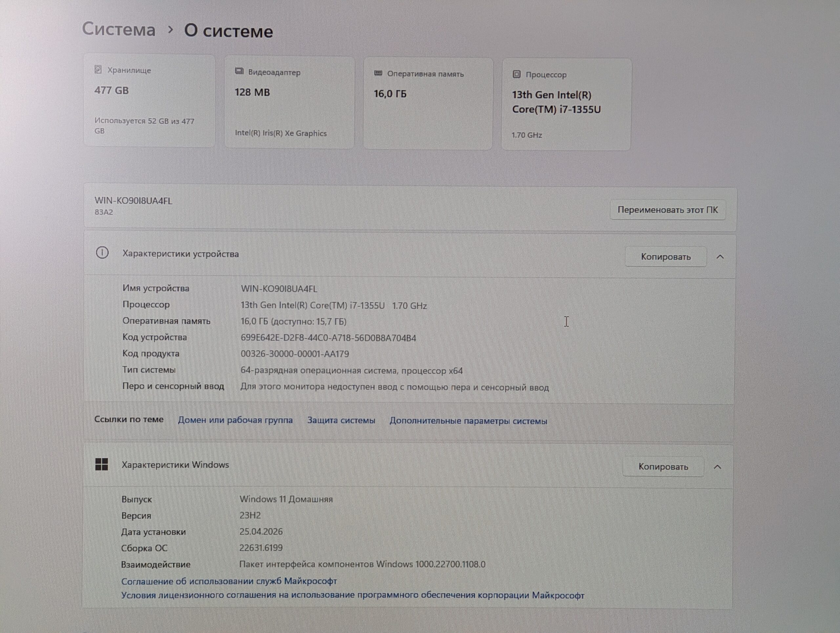Open Защита системы link
Screen dimensions: 840x633
[341, 420]
